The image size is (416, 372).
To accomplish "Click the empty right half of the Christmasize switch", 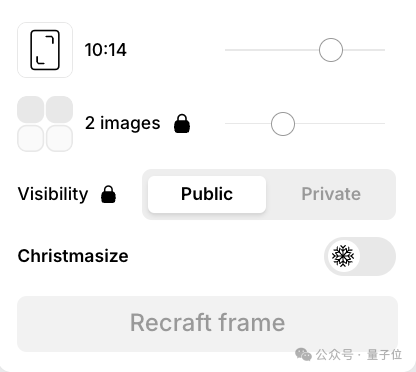I will pos(377,256).
